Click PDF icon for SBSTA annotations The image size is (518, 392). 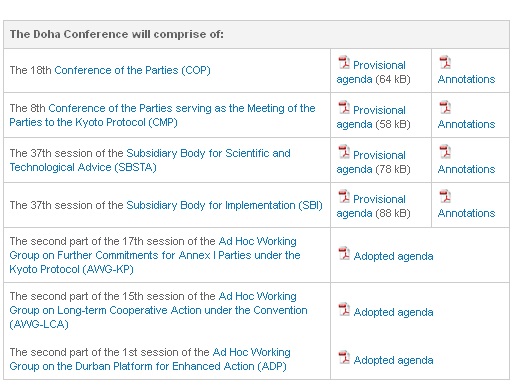pyautogui.click(x=445, y=152)
